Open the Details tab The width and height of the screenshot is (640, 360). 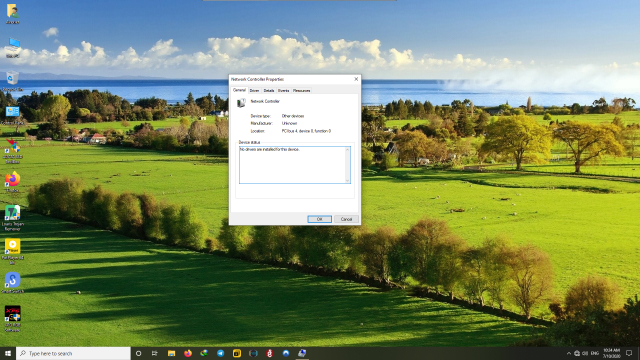click(x=269, y=91)
